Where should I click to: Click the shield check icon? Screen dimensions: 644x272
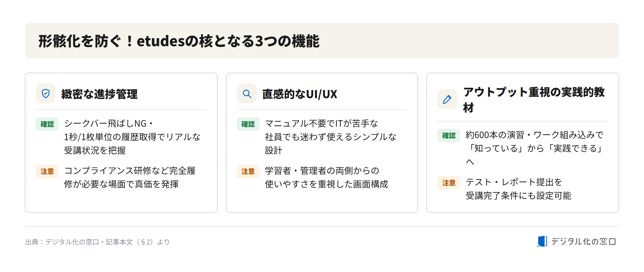(x=46, y=93)
